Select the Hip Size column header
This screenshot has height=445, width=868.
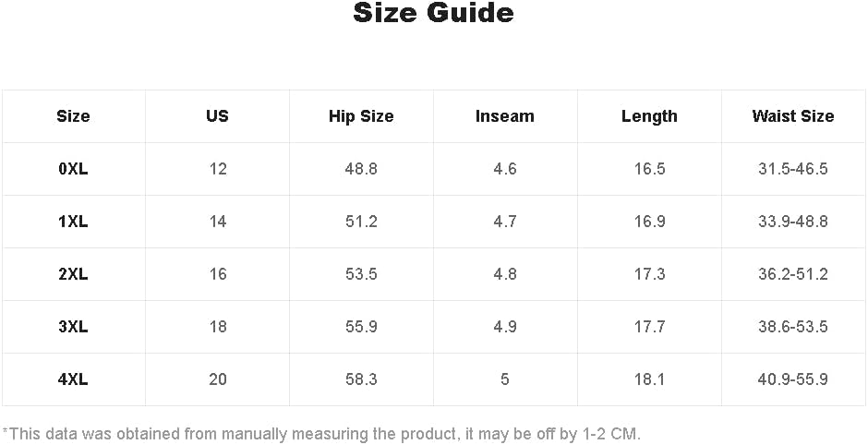(361, 116)
